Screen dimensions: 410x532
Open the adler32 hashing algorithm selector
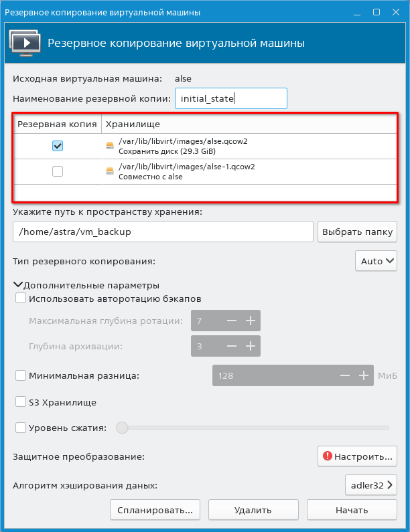(x=370, y=485)
